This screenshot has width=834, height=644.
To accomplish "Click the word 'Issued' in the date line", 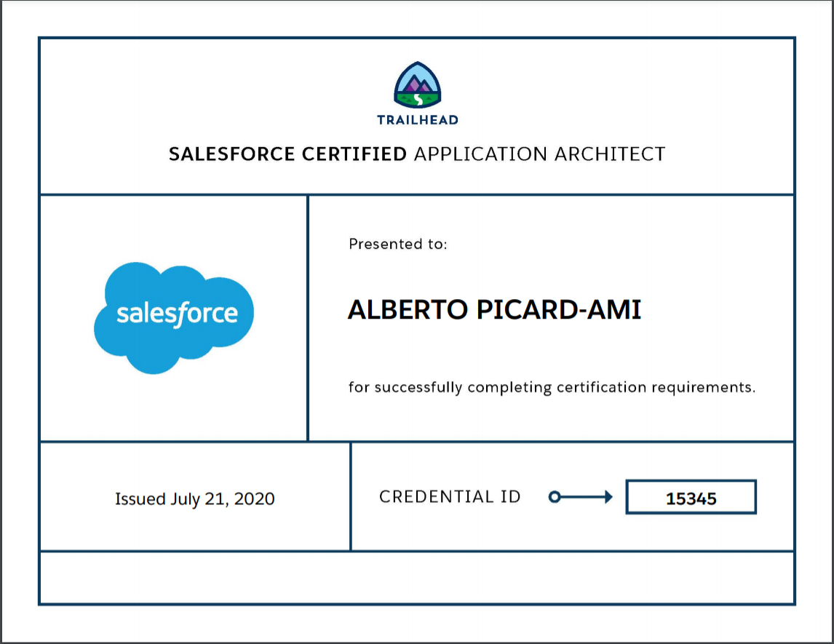I will (140, 499).
